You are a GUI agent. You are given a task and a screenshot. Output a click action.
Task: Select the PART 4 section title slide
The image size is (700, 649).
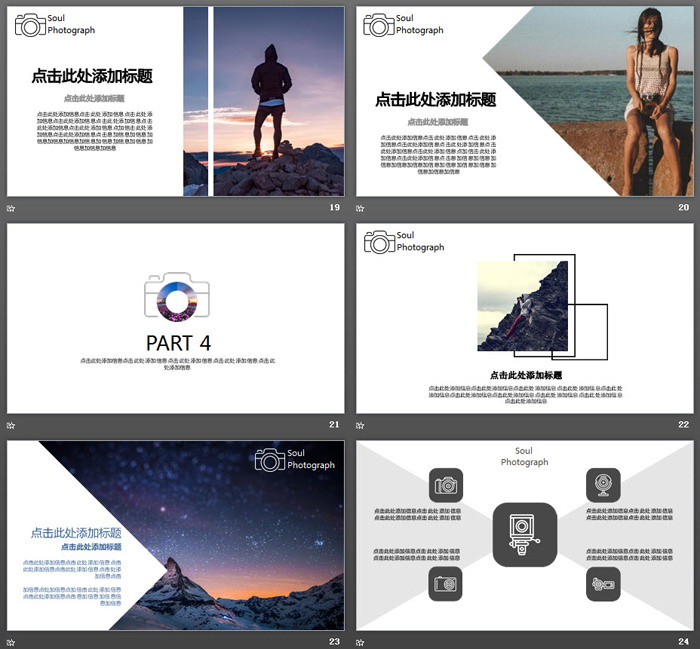click(x=176, y=318)
